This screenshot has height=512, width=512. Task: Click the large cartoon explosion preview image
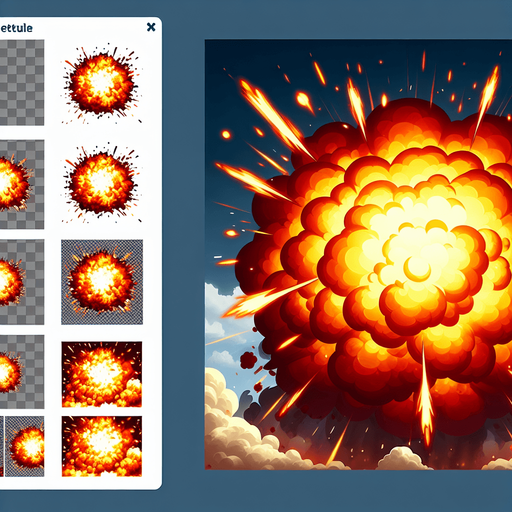(358, 254)
